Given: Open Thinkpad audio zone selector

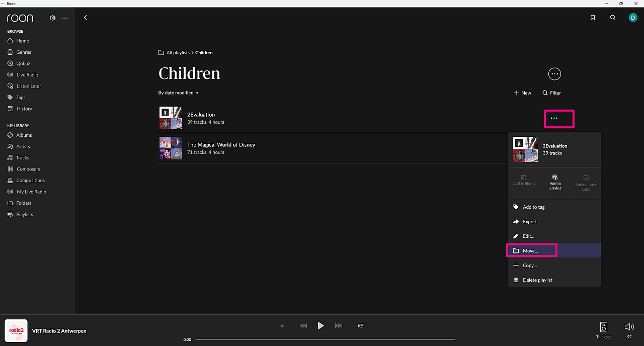Looking at the screenshot, I should [x=604, y=329].
